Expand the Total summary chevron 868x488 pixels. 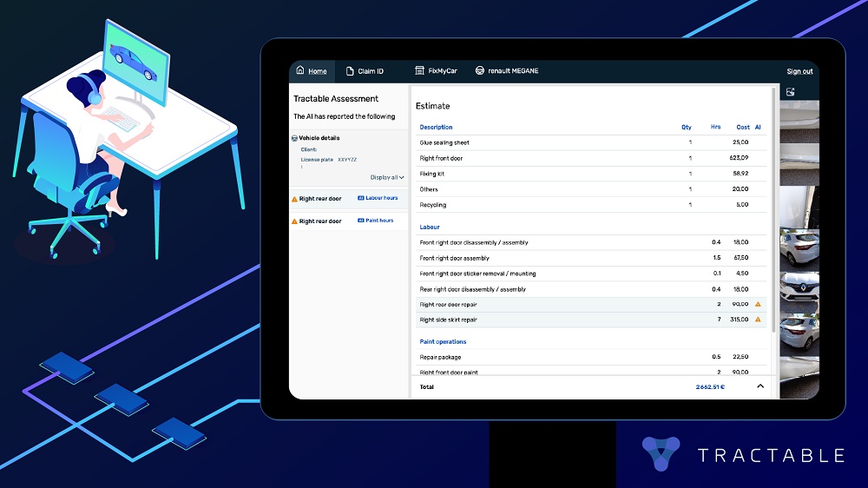pos(760,386)
